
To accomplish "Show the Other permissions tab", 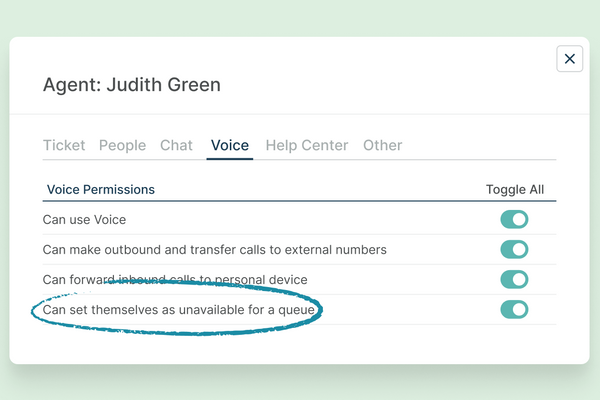I will coord(382,145).
